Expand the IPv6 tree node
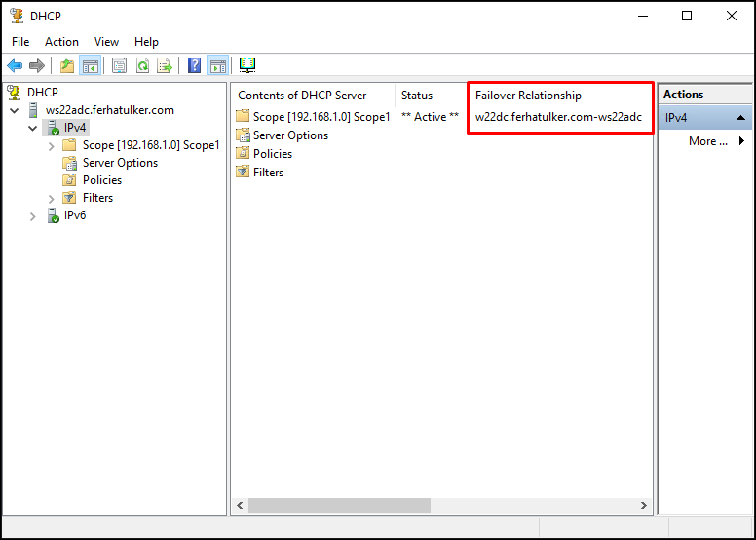Screen dimensions: 756x540 pos(33,216)
